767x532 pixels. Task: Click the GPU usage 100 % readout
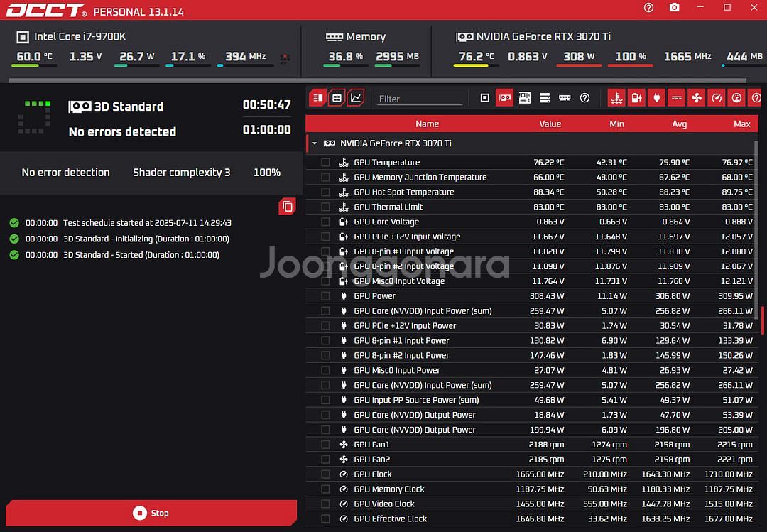click(631, 57)
